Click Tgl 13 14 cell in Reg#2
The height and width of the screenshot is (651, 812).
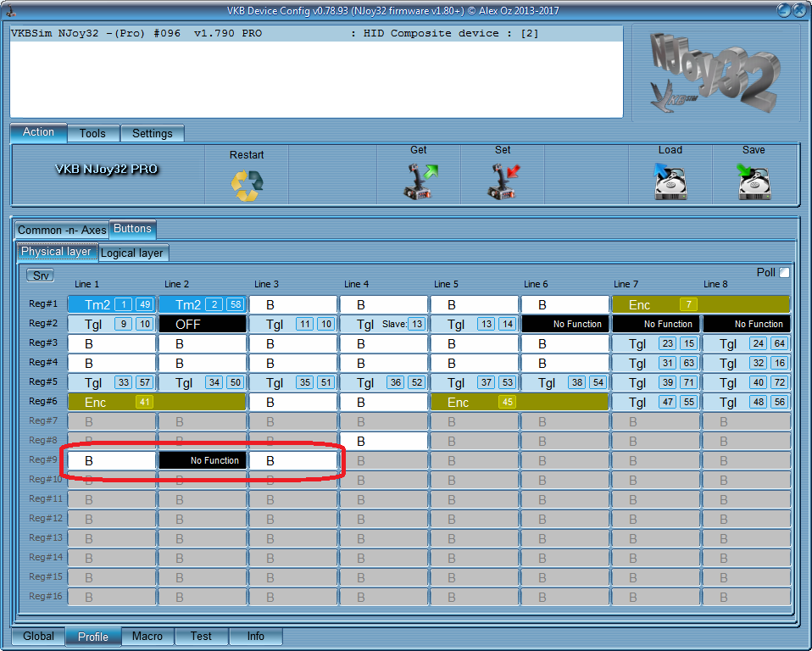pyautogui.click(x=475, y=324)
